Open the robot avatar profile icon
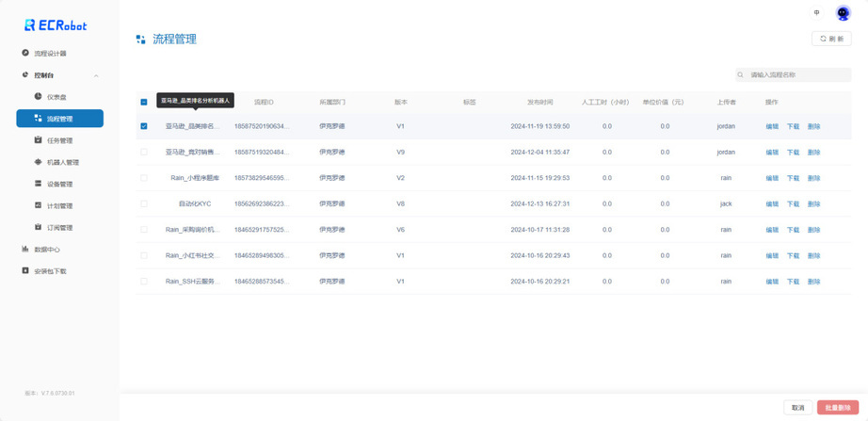Image resolution: width=868 pixels, height=421 pixels. [x=844, y=13]
